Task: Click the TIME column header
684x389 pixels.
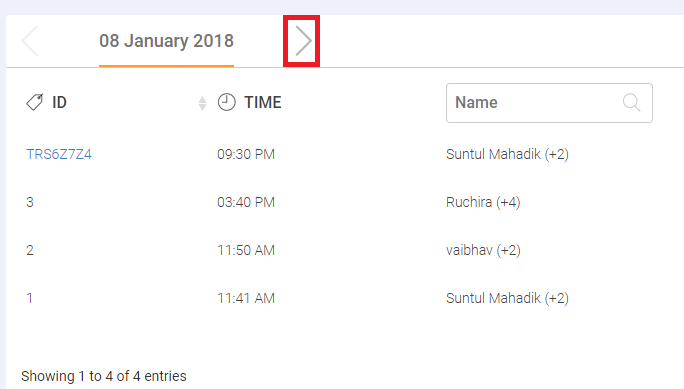Action: [263, 102]
